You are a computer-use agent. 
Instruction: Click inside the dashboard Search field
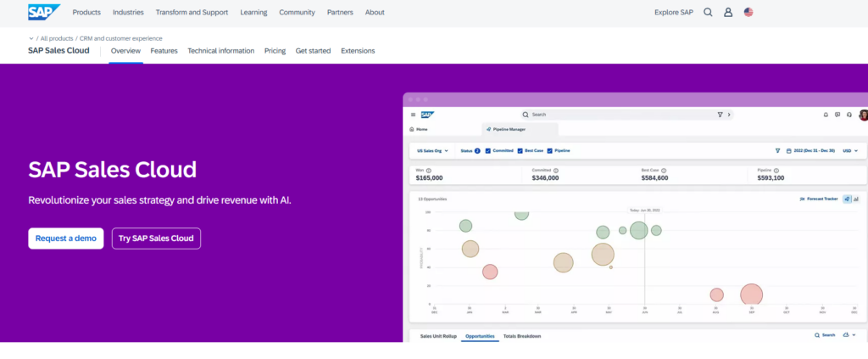(x=626, y=115)
